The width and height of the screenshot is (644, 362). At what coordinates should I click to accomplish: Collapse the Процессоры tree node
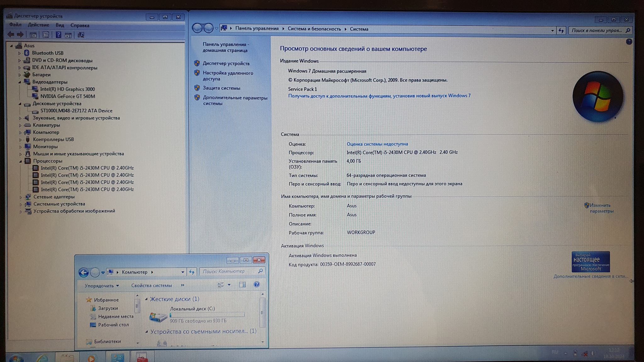tap(21, 161)
